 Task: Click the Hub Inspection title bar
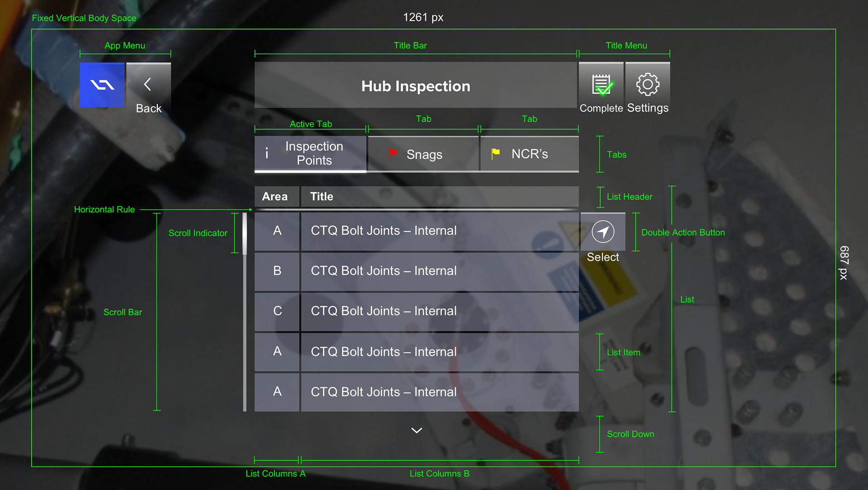[x=415, y=86]
